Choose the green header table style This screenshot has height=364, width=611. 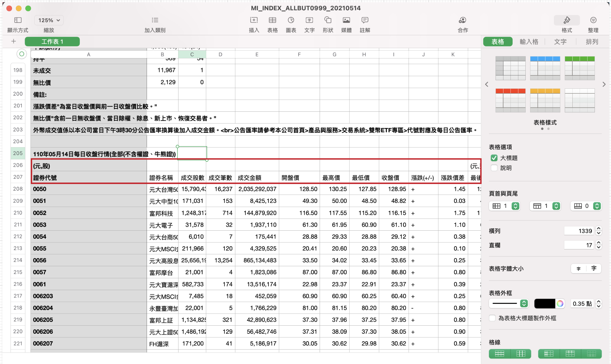point(580,68)
